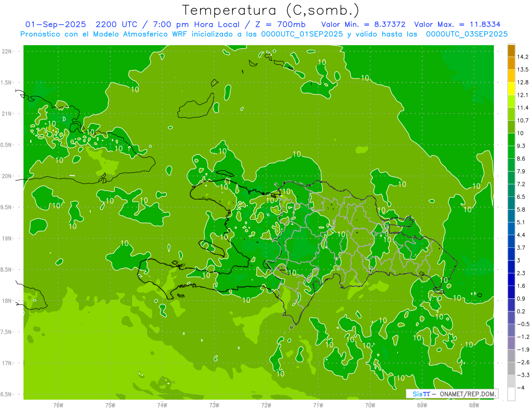532x411 pixels.
Task: Click the 9.3 color scale label
Action: (521, 146)
